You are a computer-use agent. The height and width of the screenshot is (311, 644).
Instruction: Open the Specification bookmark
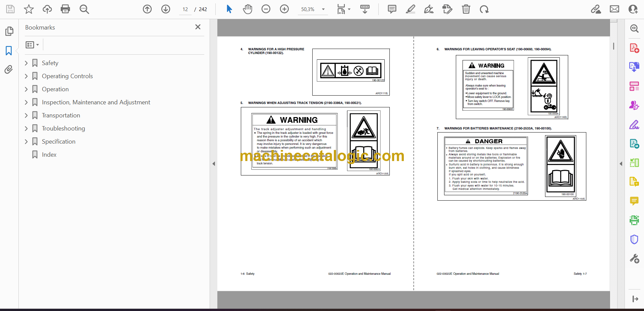tap(58, 142)
